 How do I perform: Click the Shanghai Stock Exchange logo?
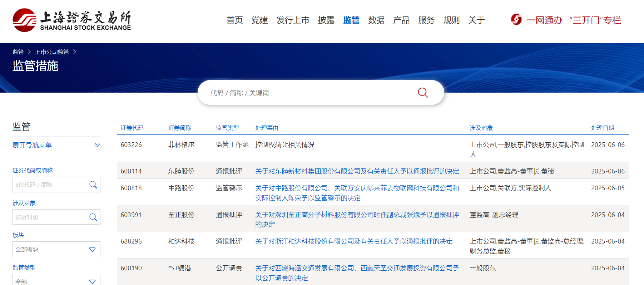click(x=71, y=20)
